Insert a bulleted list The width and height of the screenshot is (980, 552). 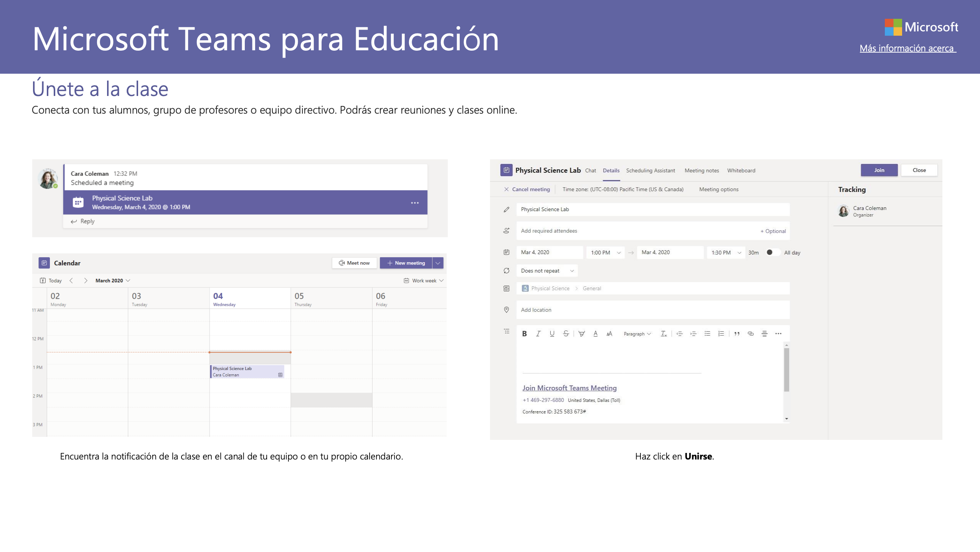click(x=707, y=334)
